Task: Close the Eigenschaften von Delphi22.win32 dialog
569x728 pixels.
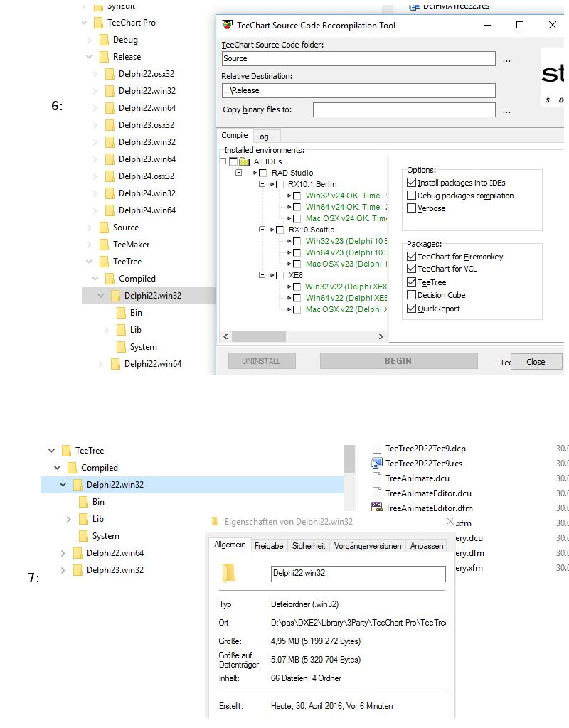Action: pos(450,521)
